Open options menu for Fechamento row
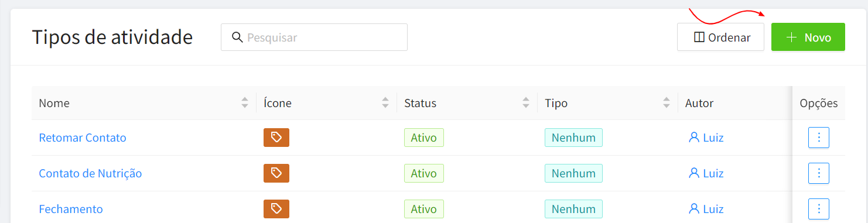Viewport: 868px width, 223px height. pos(819,209)
